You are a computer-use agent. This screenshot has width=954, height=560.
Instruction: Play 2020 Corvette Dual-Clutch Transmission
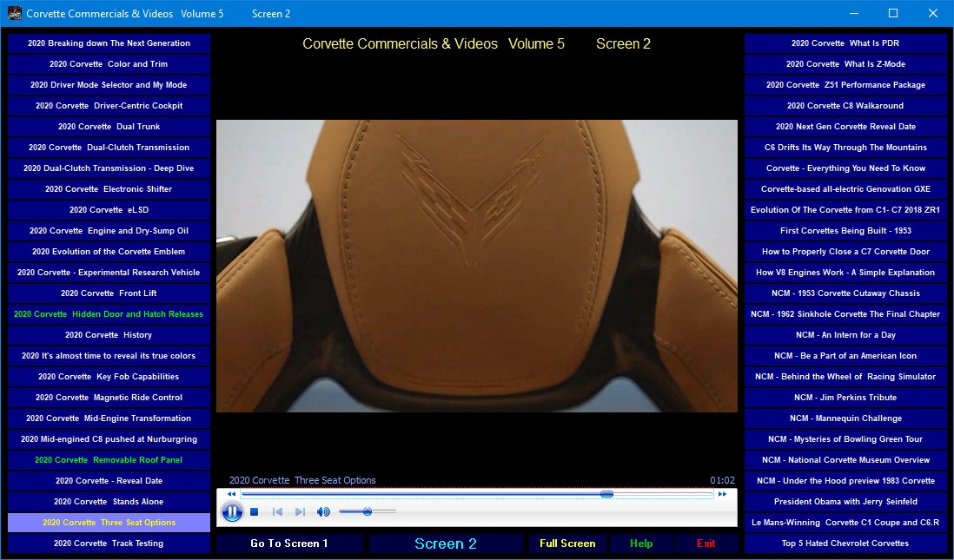(x=109, y=147)
